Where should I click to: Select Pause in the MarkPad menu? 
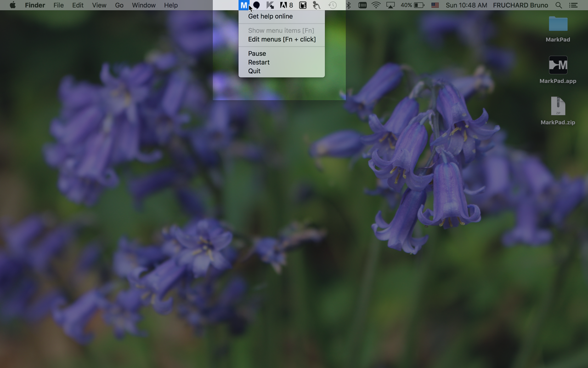click(x=257, y=53)
